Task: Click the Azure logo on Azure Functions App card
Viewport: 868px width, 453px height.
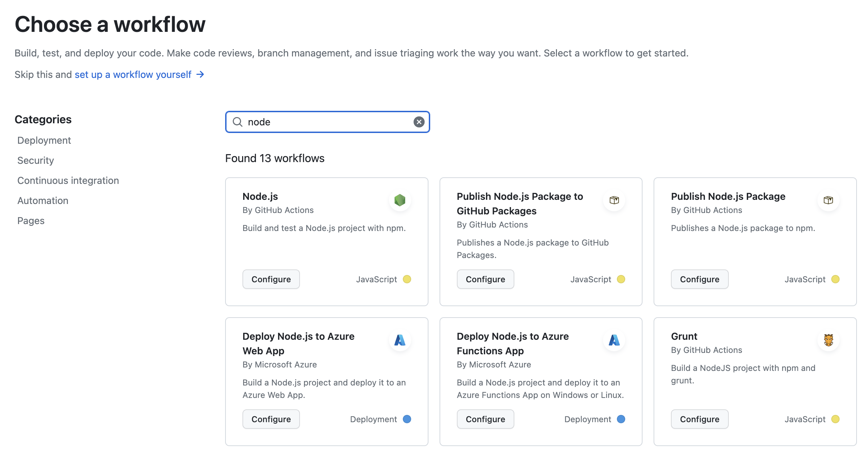Action: [x=614, y=340]
